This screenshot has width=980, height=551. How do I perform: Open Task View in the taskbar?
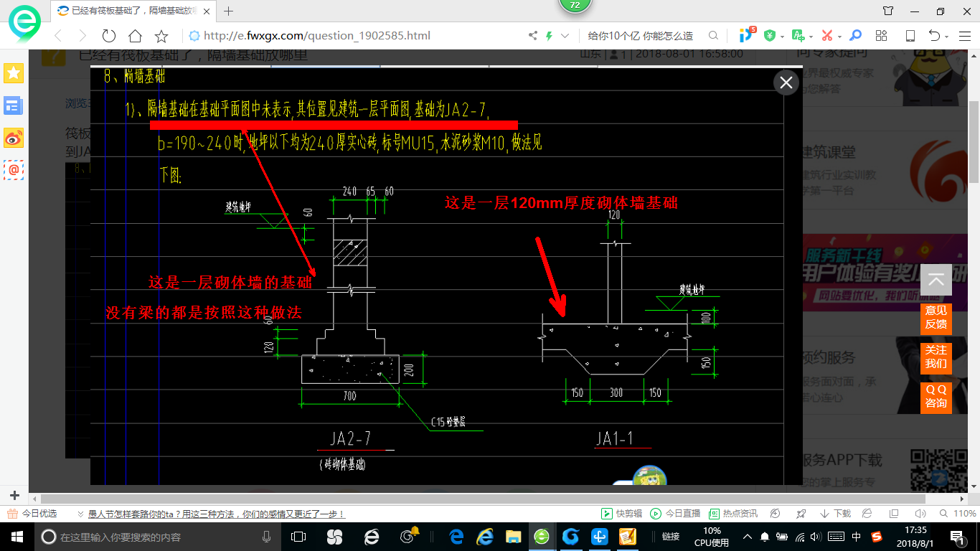298,537
